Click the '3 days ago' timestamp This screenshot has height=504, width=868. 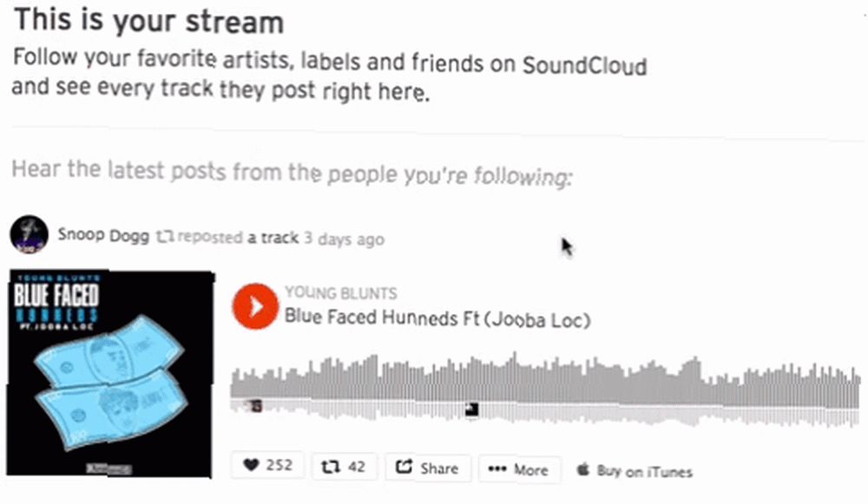point(344,239)
